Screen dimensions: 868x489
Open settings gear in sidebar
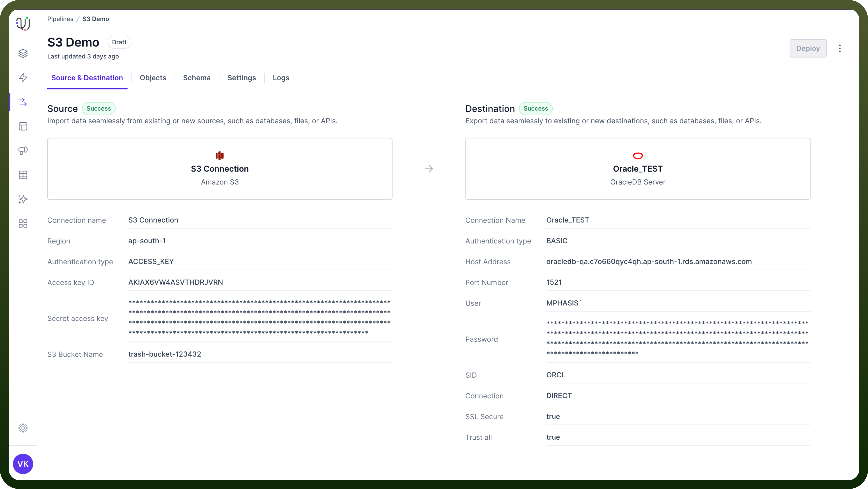(x=23, y=428)
